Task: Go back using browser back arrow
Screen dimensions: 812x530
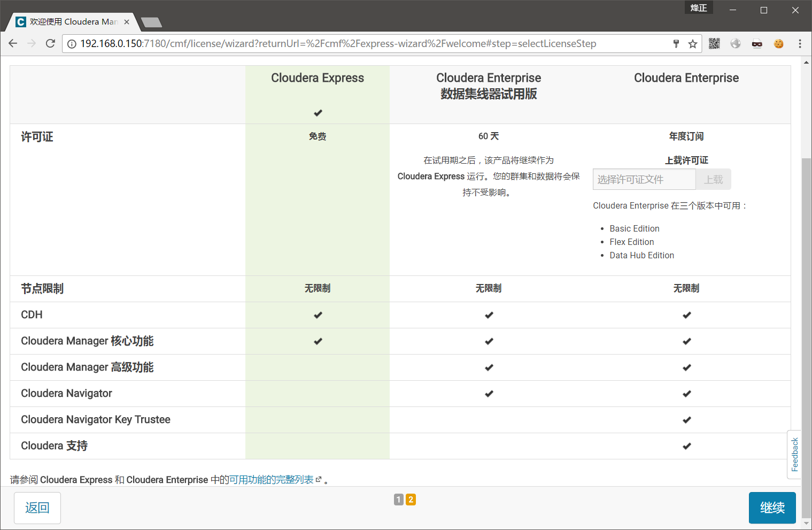Action: click(13, 43)
